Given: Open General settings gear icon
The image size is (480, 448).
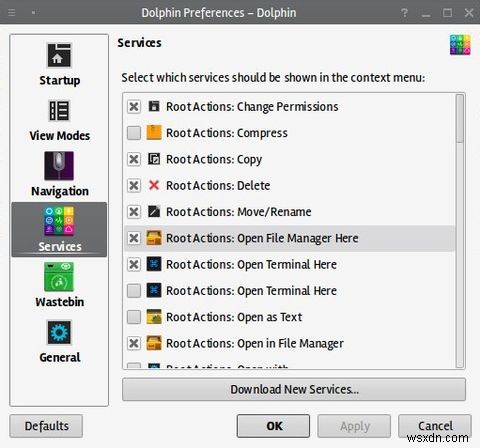Looking at the screenshot, I should pos(59,332).
